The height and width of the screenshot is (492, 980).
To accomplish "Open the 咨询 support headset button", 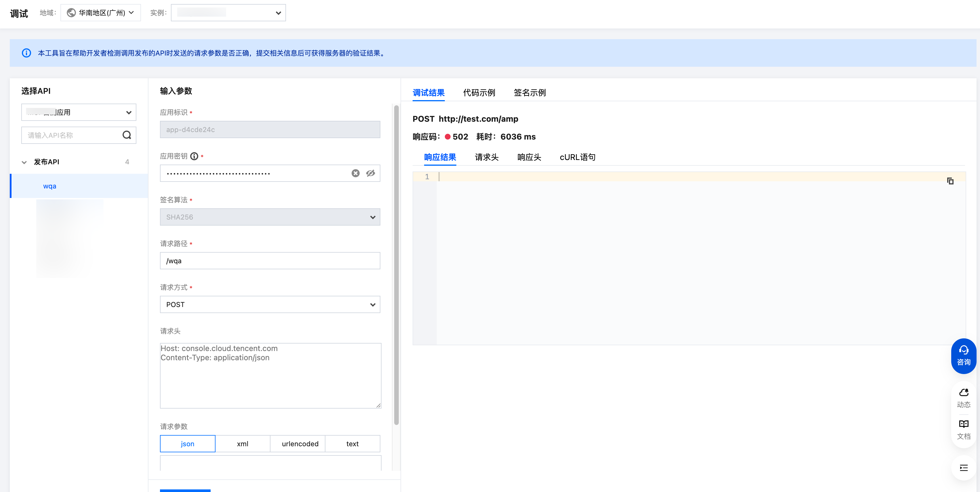I will pos(963,356).
